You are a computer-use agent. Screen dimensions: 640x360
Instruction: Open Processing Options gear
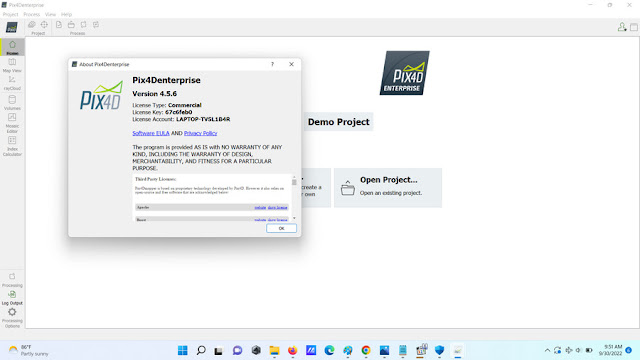tap(12, 318)
